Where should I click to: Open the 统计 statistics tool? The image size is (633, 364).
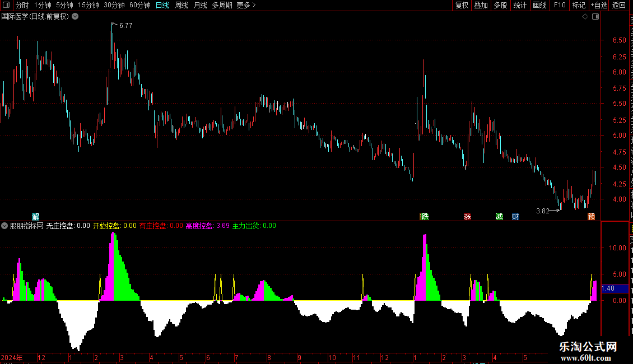point(520,5)
